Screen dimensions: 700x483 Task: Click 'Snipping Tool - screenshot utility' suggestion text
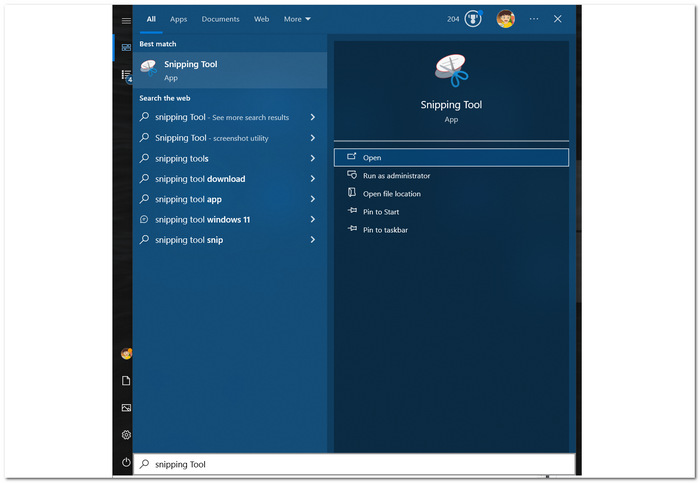(212, 138)
